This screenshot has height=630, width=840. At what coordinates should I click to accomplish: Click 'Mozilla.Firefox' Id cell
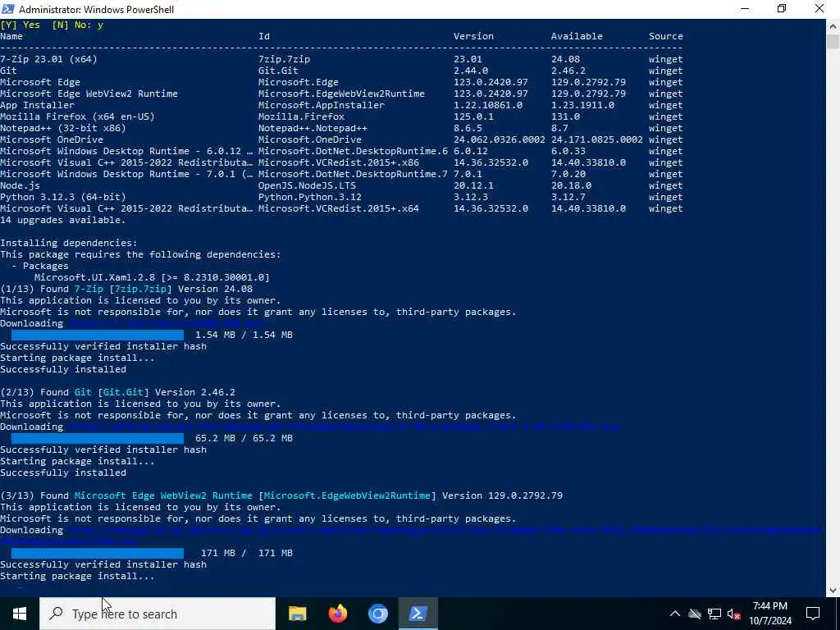301,116
